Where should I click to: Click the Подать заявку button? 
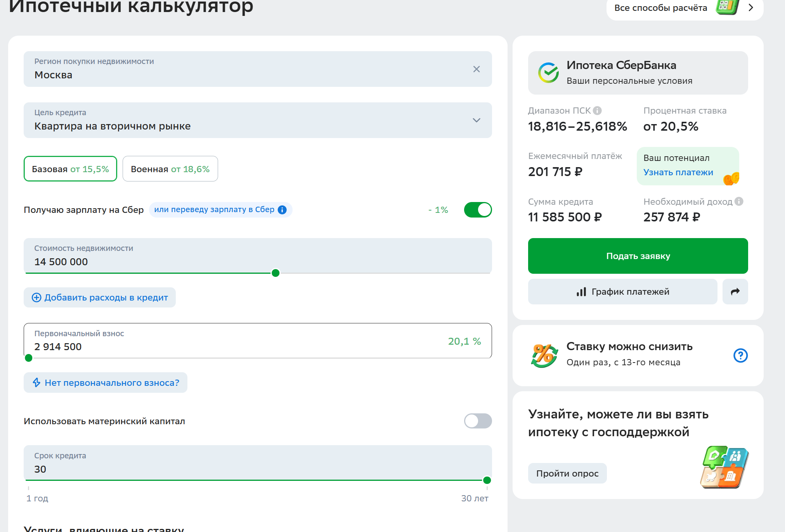point(638,256)
